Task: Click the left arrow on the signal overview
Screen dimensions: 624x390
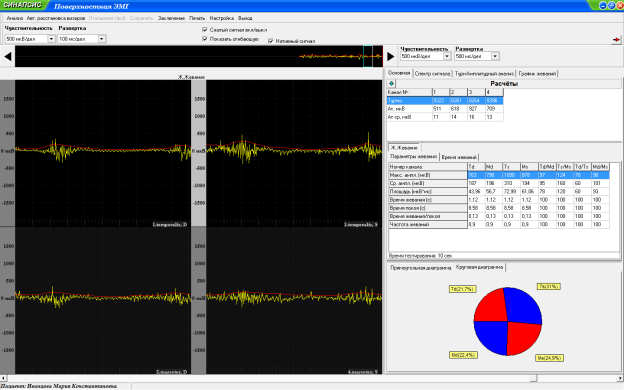Action: (x=8, y=57)
